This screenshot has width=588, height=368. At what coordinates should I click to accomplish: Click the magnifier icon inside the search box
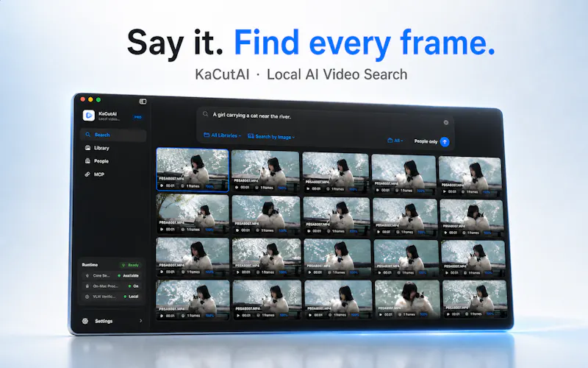(x=206, y=114)
